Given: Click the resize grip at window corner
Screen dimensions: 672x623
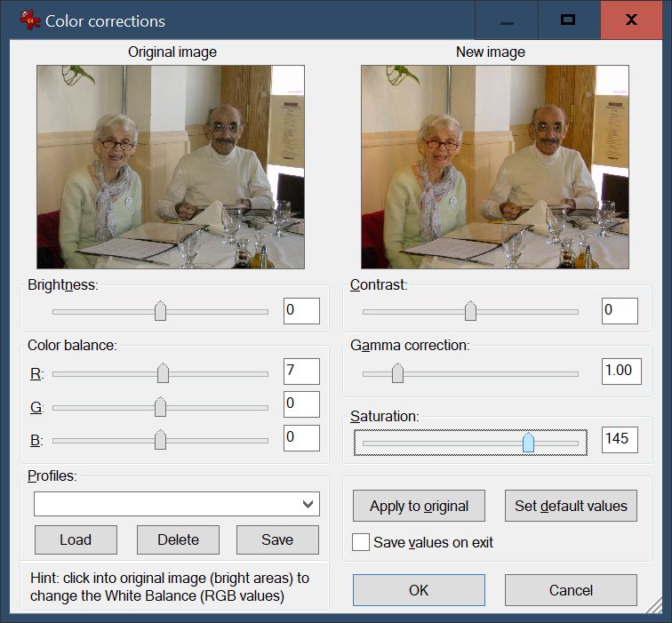Looking at the screenshot, I should [x=655, y=606].
